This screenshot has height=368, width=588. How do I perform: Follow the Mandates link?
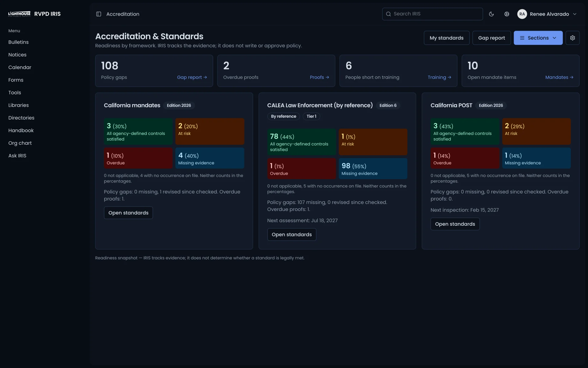pos(559,77)
